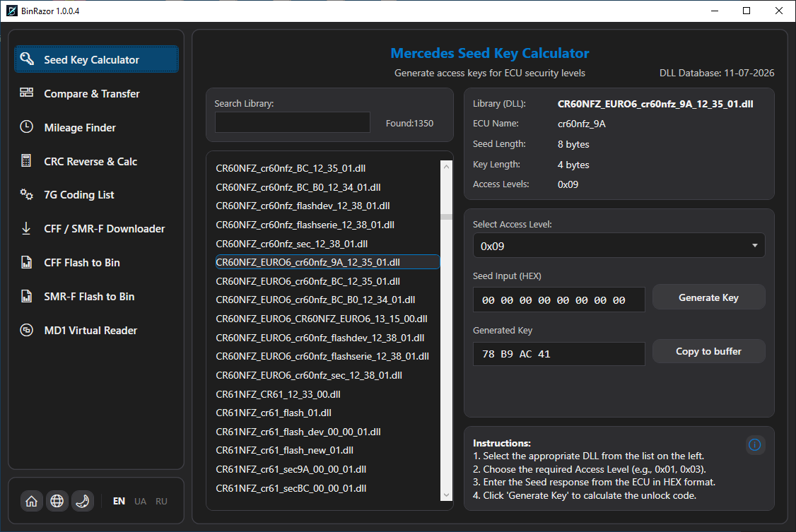The image size is (796, 532).
Task: Open the Select Access Level dropdown
Action: tap(619, 246)
